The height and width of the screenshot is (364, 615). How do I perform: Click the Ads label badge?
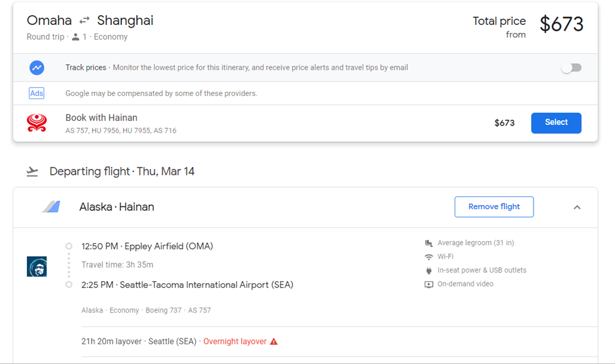(37, 93)
